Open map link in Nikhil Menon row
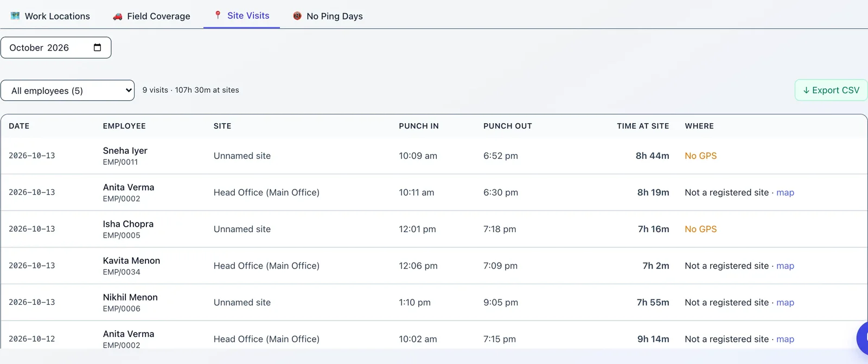This screenshot has width=868, height=364. 785,303
